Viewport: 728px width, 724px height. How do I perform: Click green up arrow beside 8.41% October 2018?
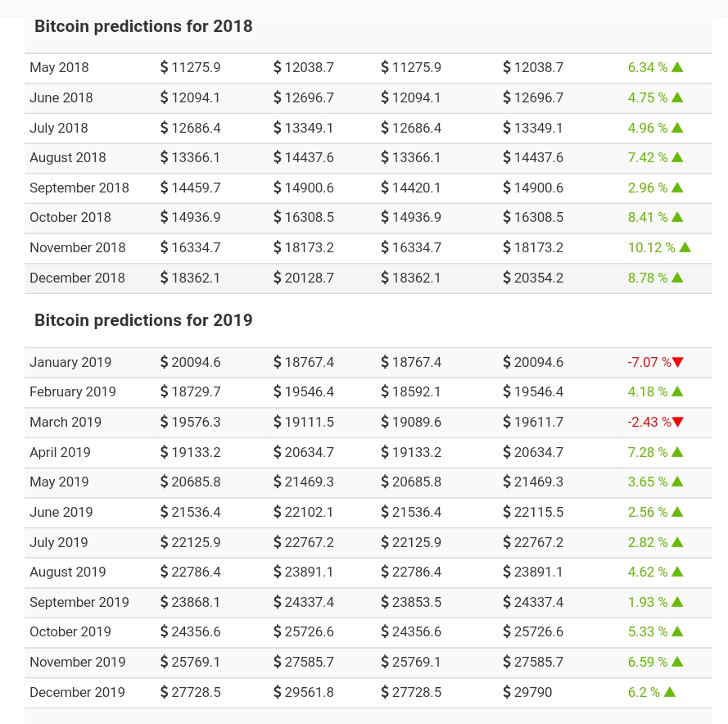[677, 217]
